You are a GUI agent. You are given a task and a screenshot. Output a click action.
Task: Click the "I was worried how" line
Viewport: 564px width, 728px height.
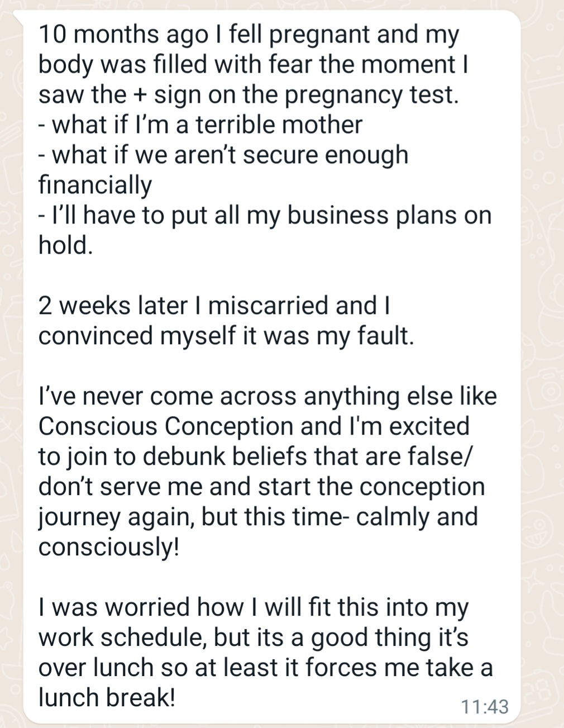click(253, 607)
